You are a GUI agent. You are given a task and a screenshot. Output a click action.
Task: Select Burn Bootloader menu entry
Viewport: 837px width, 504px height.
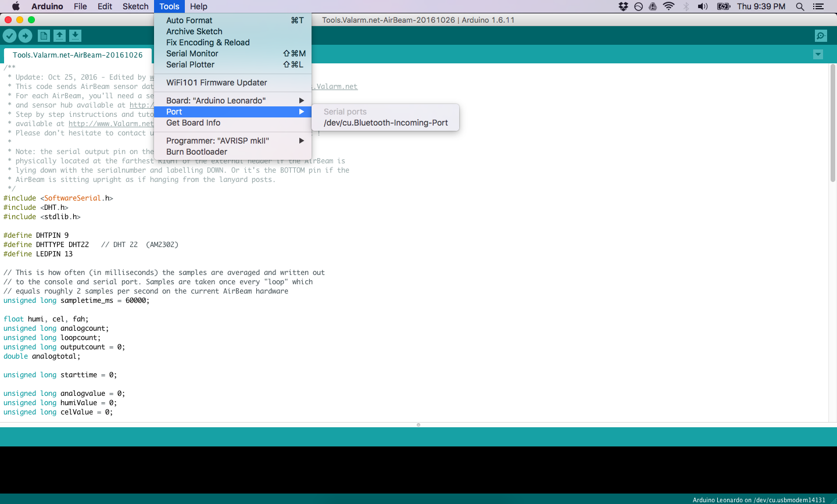tap(233, 152)
